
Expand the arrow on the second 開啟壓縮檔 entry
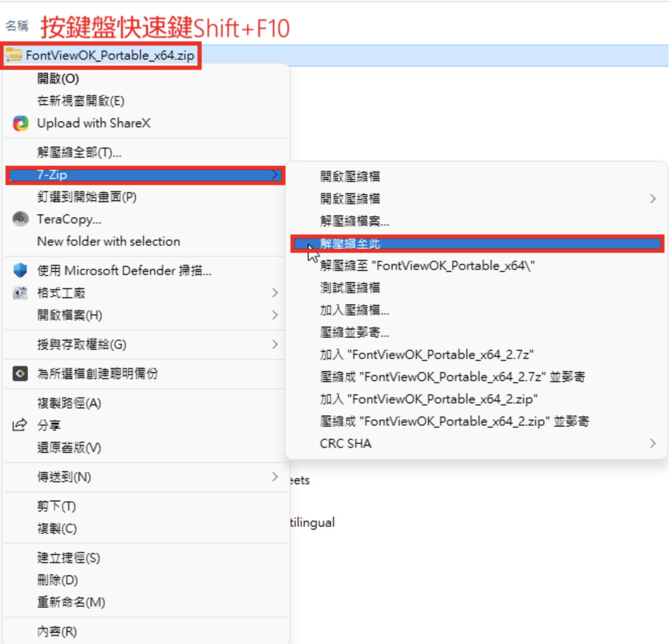[653, 199]
